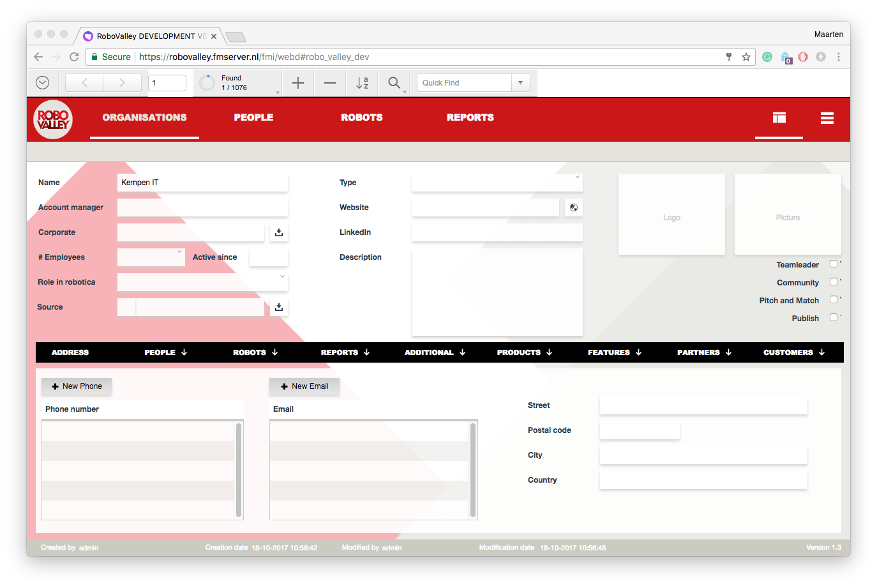Check the Pitch and Match checkbox
Viewport: 877px width, 588px height.
(834, 300)
